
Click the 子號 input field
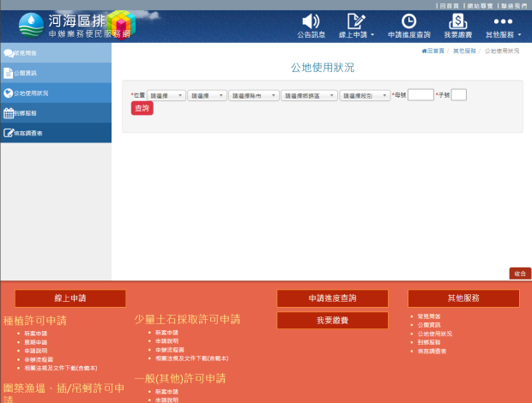(459, 95)
